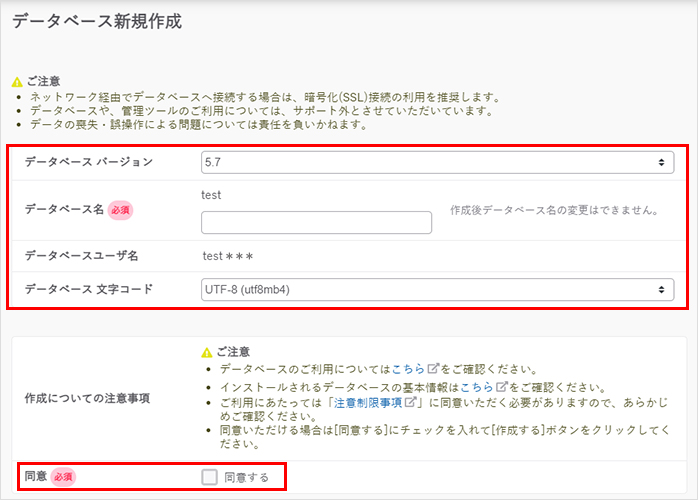Click the arrow on the 文字コード select box
Image resolution: width=698 pixels, height=500 pixels.
(x=662, y=290)
